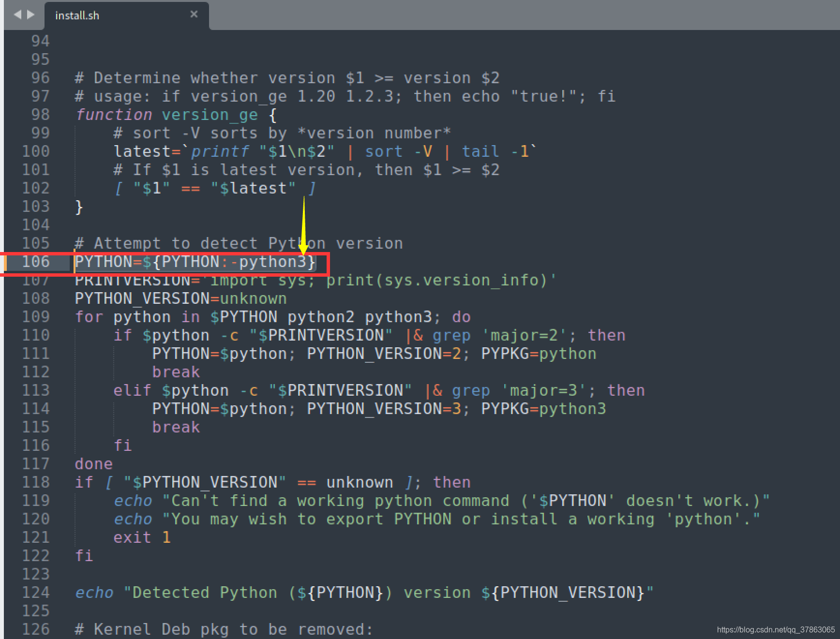
Task: Click 'fi' on line 122
Action: click(84, 556)
